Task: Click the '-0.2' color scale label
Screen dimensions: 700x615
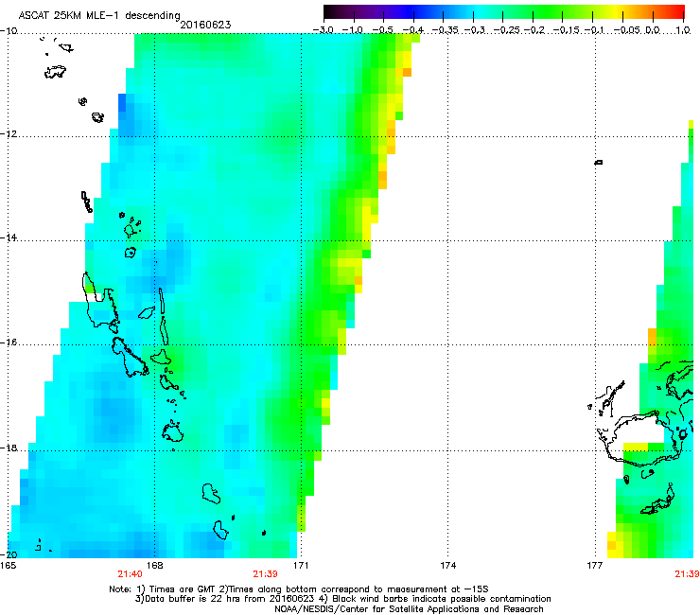Action: pos(534,30)
